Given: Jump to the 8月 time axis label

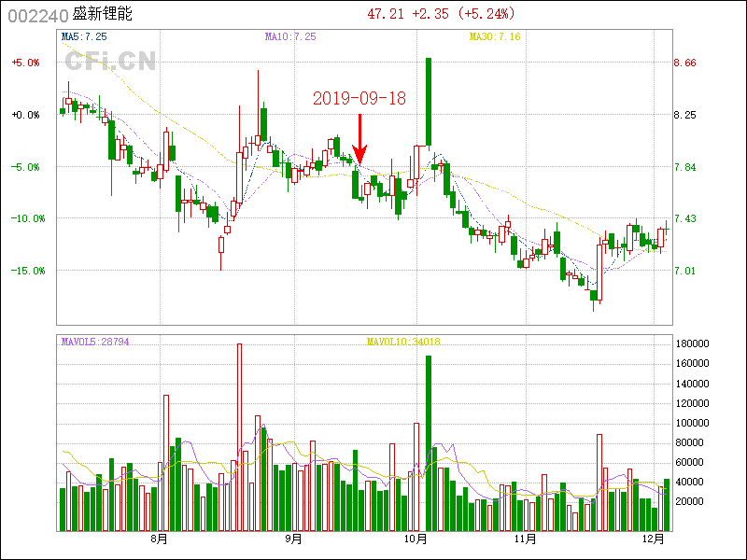Looking at the screenshot, I should pos(159,539).
